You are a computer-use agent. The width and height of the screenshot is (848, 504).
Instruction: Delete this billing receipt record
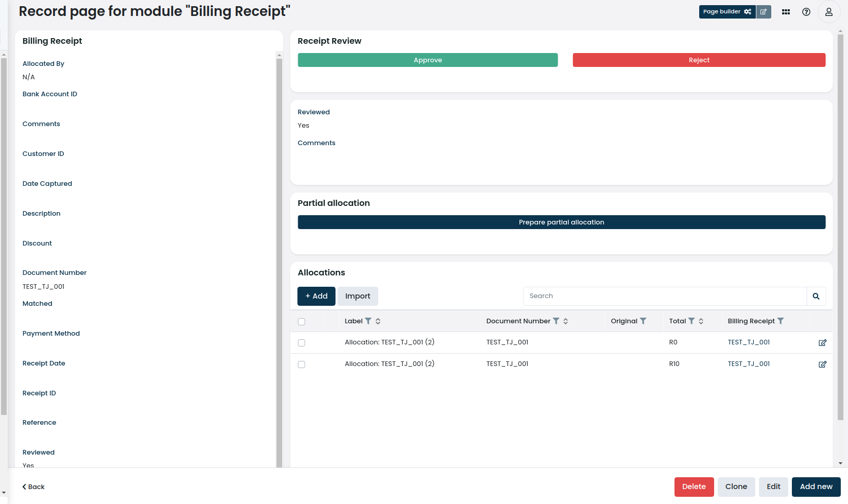tap(694, 487)
